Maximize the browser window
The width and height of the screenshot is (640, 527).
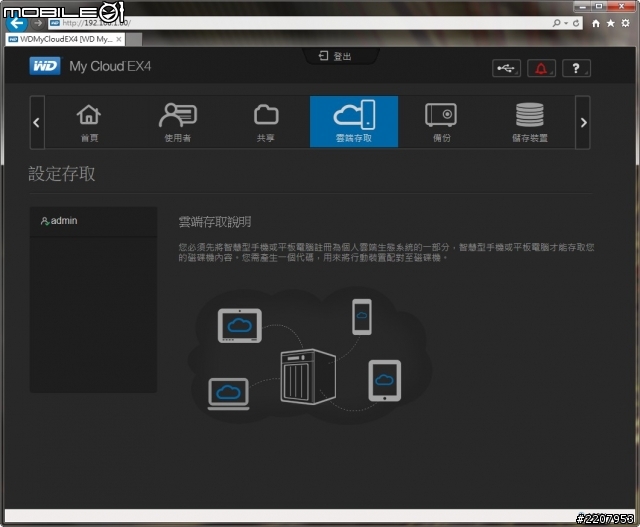click(x=599, y=7)
